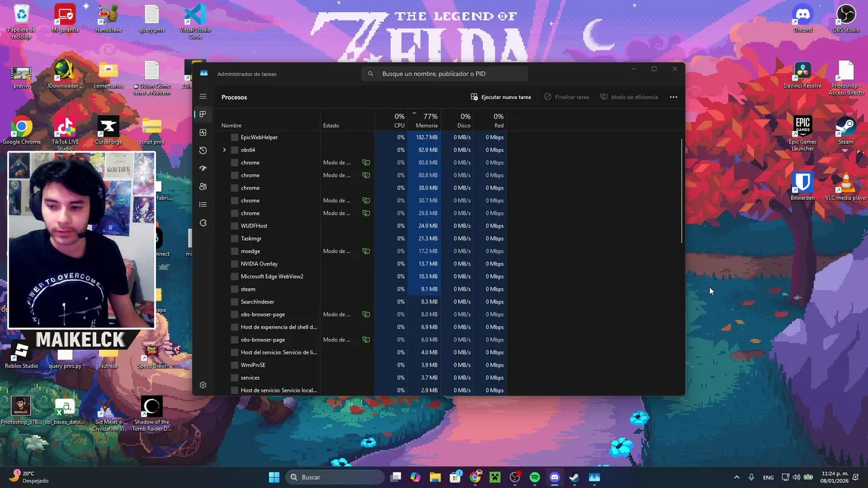Open Discord desktop shortcut
The height and width of the screenshot is (488, 868).
[803, 18]
